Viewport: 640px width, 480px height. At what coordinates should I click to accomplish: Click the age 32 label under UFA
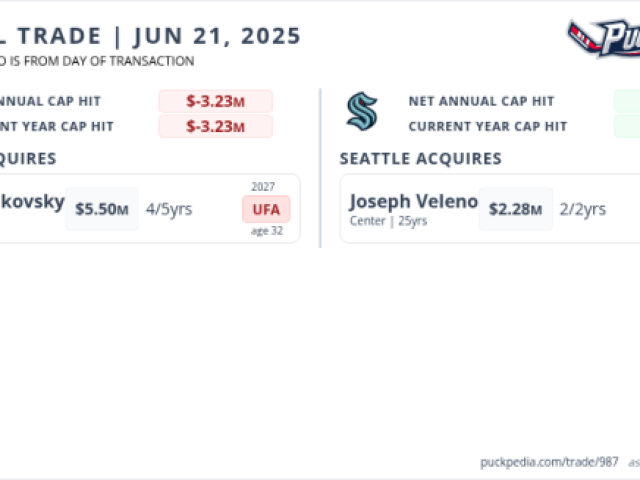(267, 231)
